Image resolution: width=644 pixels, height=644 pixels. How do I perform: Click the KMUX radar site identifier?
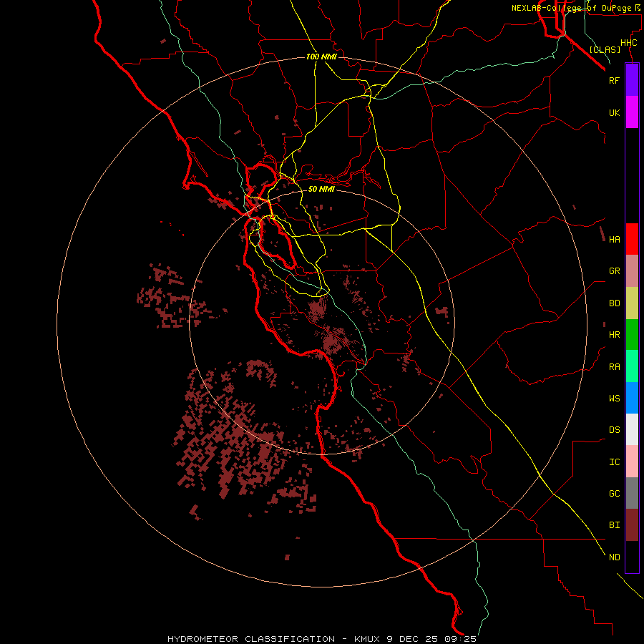(x=368, y=639)
